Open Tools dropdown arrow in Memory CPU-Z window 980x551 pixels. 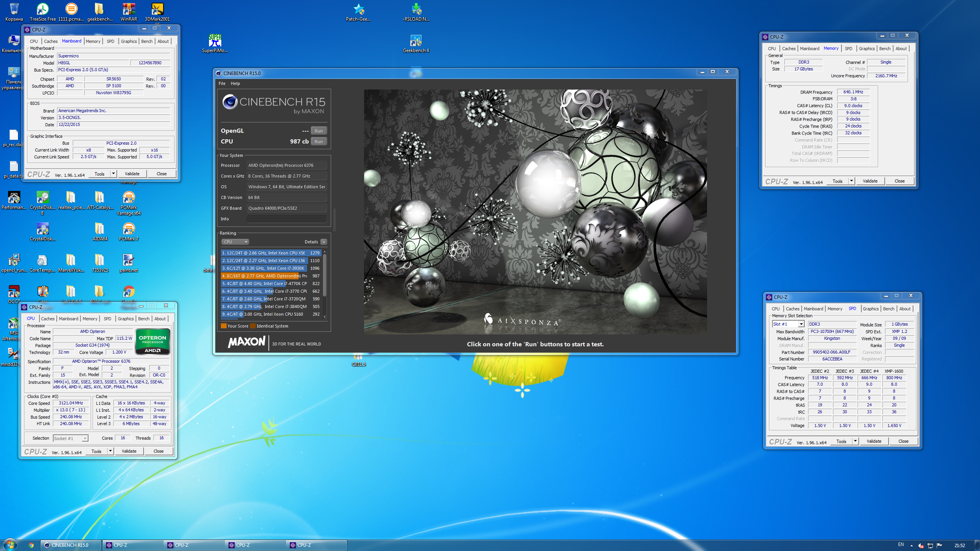(x=851, y=181)
